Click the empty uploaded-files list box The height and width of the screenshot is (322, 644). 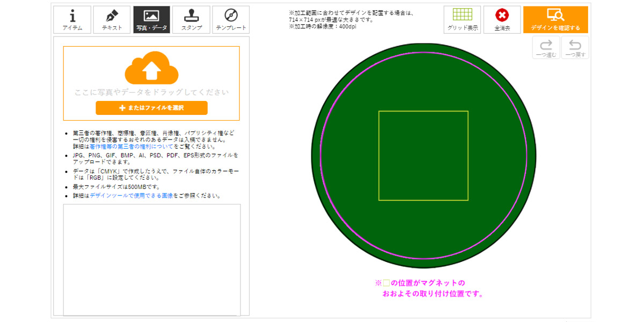(152, 260)
